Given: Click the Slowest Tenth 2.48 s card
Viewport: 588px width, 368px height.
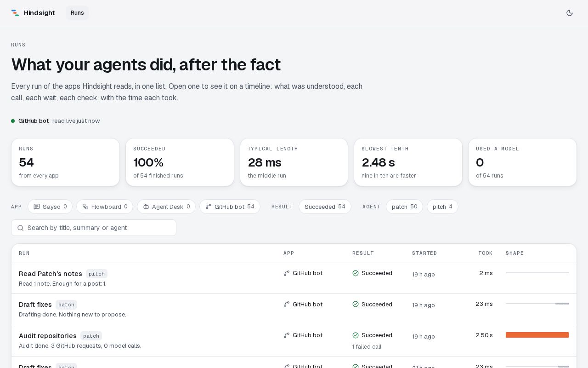Looking at the screenshot, I should coord(408,162).
